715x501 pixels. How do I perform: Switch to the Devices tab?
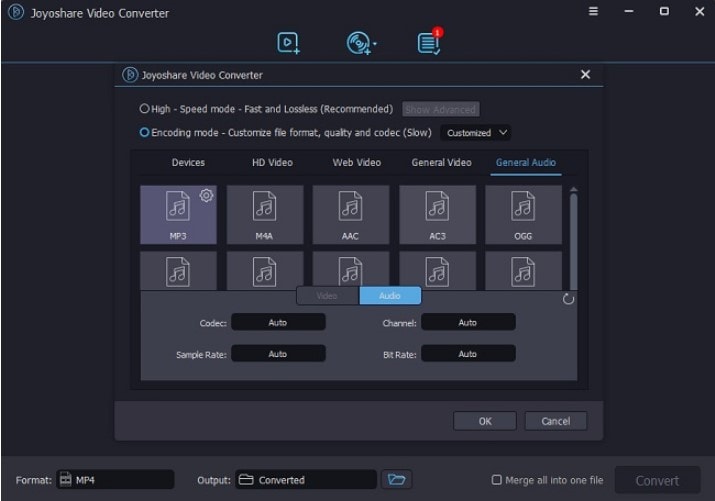click(188, 163)
